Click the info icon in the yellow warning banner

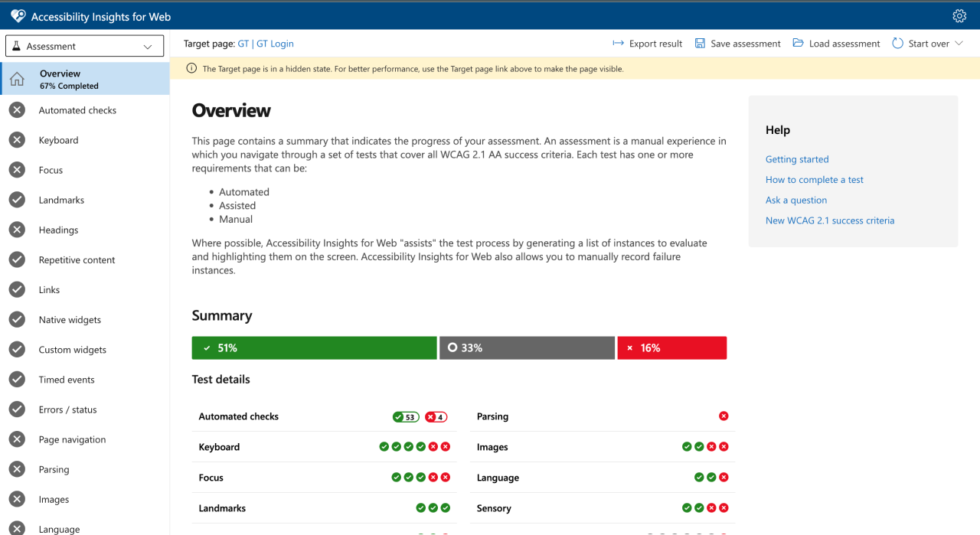tap(191, 68)
